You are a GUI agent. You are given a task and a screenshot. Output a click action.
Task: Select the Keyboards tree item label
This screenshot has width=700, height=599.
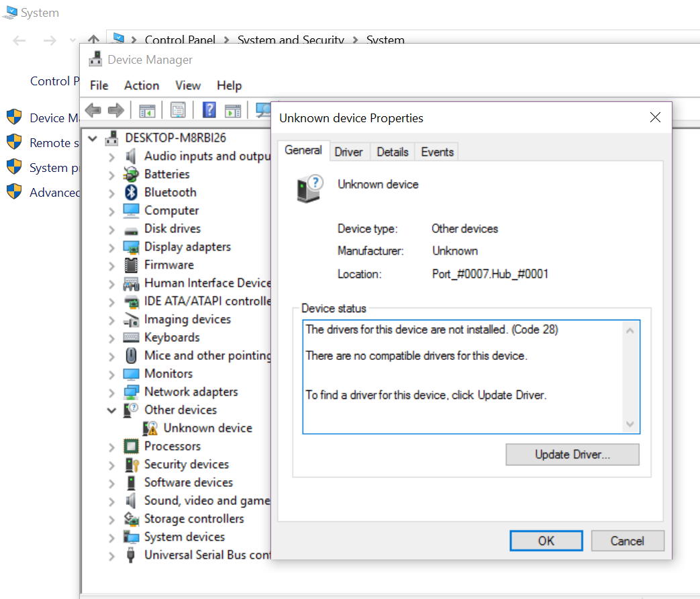point(172,337)
